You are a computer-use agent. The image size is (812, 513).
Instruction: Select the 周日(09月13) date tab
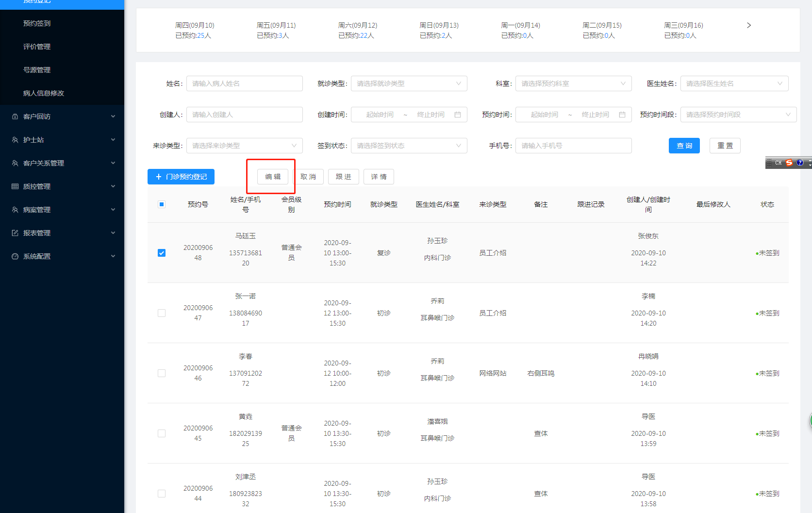click(x=439, y=30)
